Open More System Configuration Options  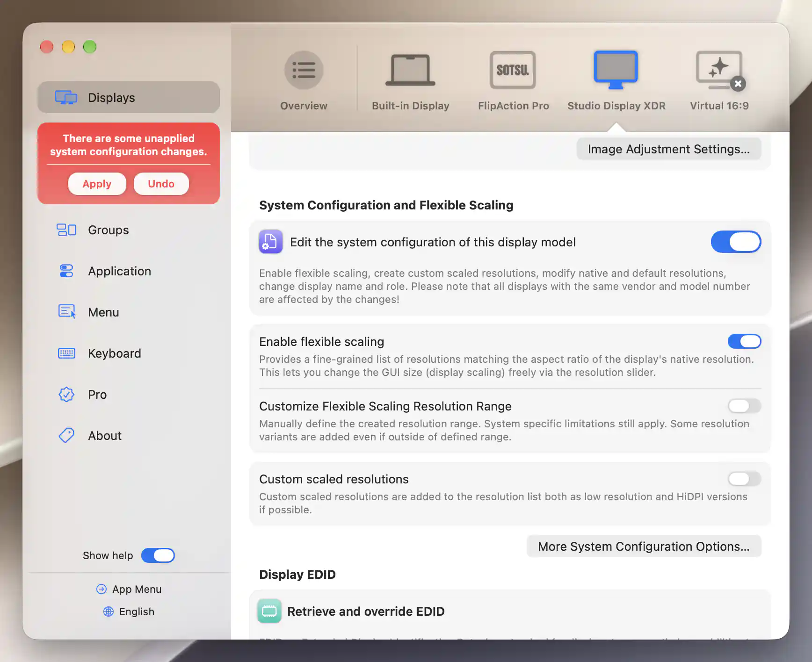644,547
